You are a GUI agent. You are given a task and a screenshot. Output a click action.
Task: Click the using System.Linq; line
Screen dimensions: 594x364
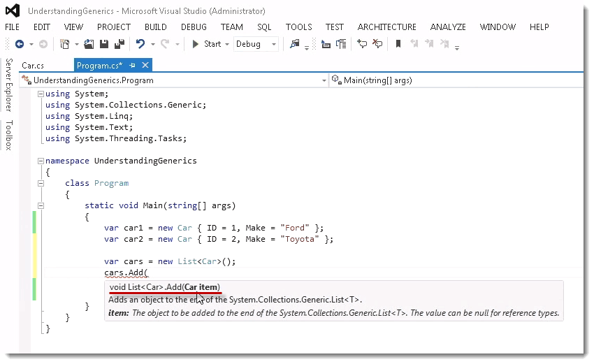[x=89, y=116]
